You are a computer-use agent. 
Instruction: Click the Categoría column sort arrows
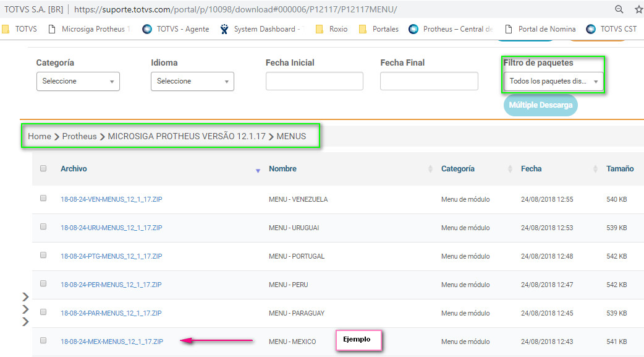(510, 169)
